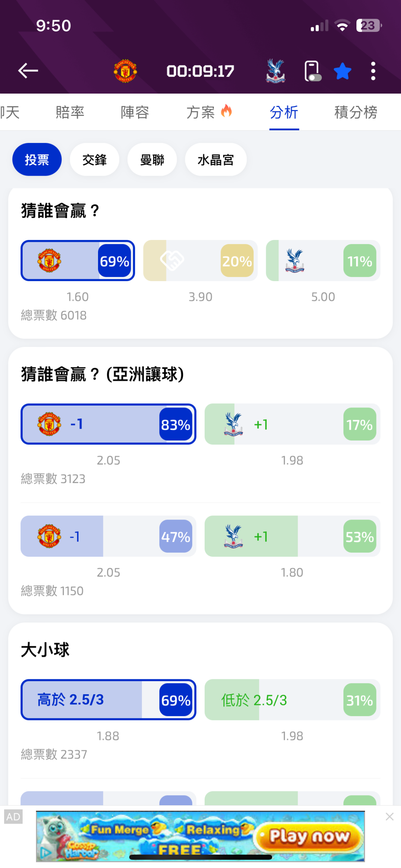The height and width of the screenshot is (868, 401).
Task: Tap the Play now ad button
Action: (309, 836)
